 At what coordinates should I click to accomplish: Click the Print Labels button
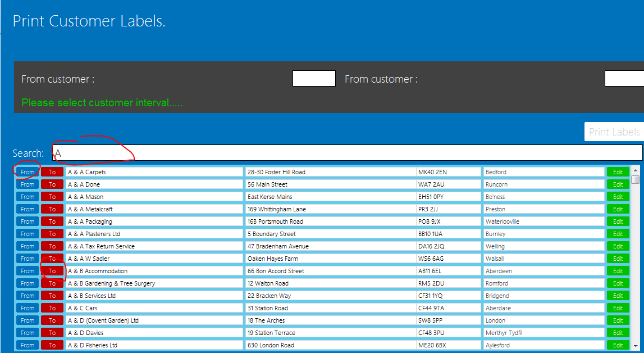tap(614, 132)
